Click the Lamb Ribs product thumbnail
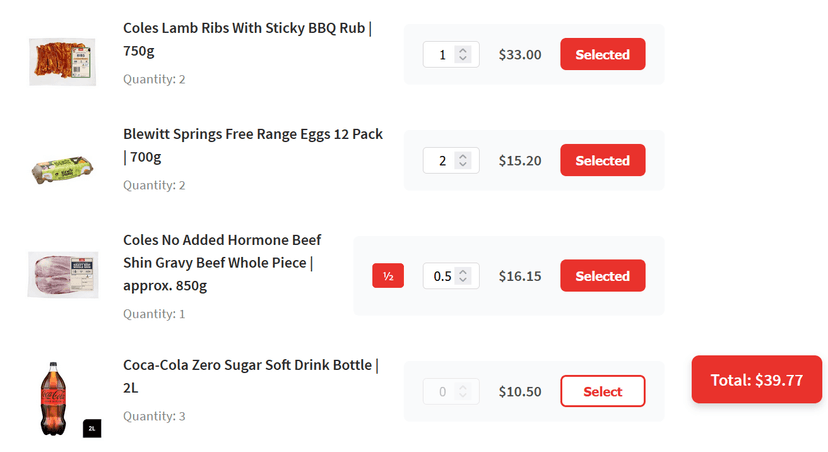 (x=62, y=61)
